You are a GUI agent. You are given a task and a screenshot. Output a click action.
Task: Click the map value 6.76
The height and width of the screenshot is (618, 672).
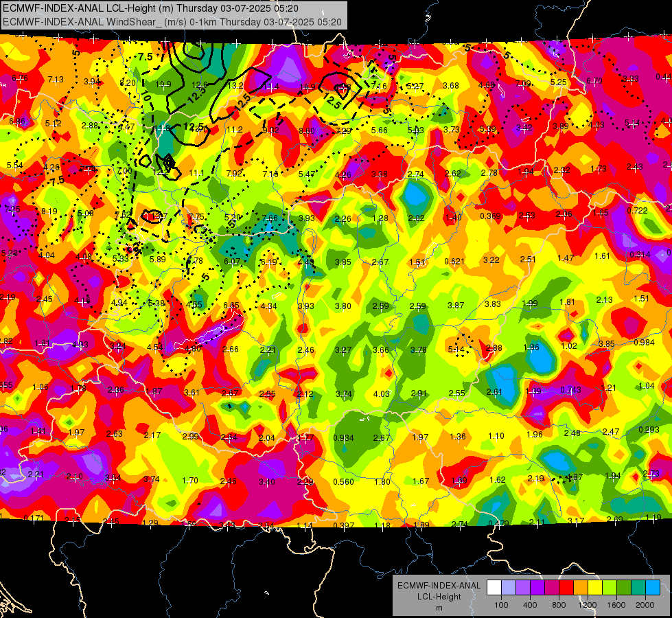pos(20,78)
